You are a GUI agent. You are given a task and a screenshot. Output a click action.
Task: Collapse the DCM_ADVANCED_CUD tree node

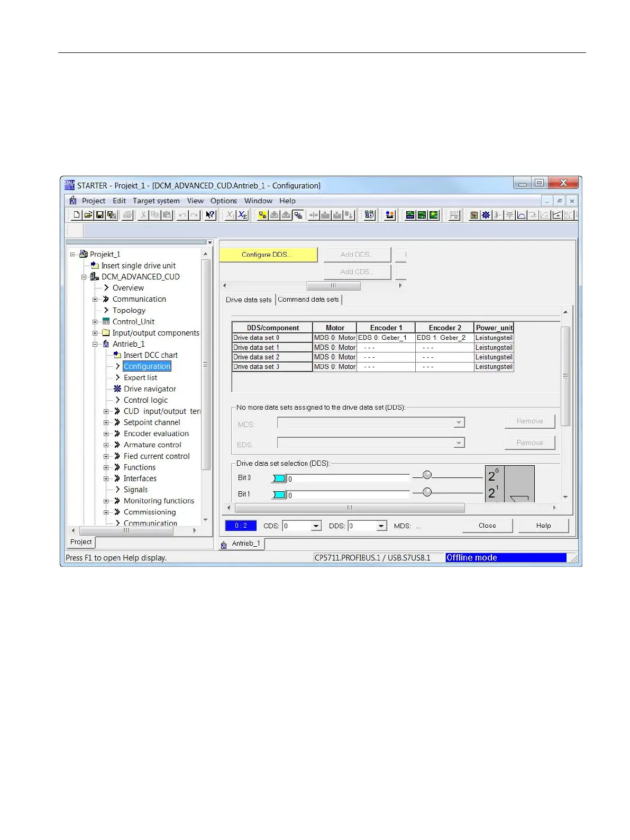coord(84,277)
